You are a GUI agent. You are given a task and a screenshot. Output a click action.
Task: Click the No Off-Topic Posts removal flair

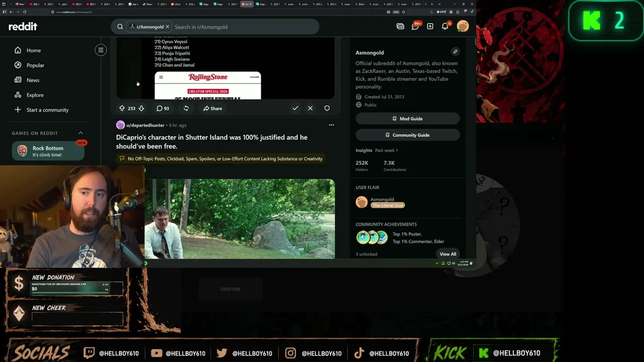[x=221, y=159]
